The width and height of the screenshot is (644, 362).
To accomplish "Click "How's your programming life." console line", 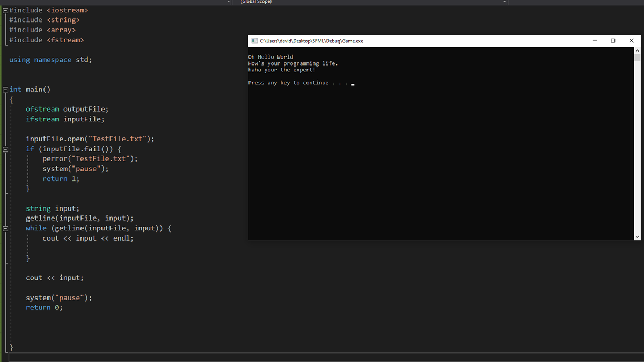I will 293,63.
